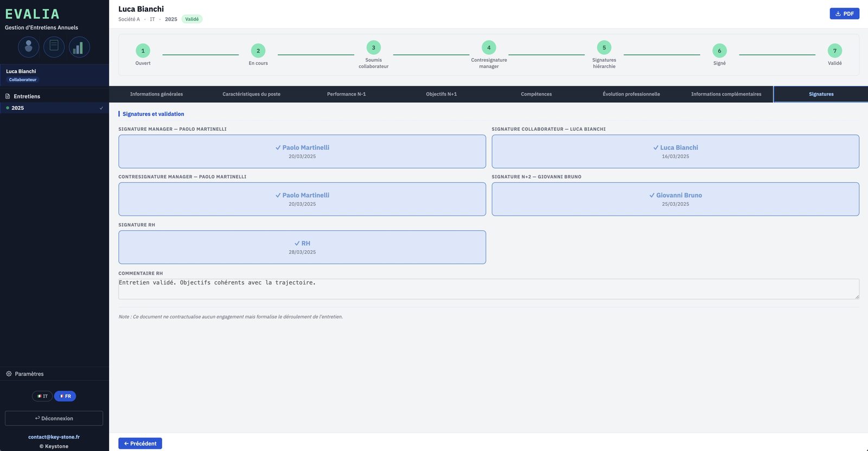868x451 pixels.
Task: Open the bar chart statistics icon
Action: (x=79, y=47)
